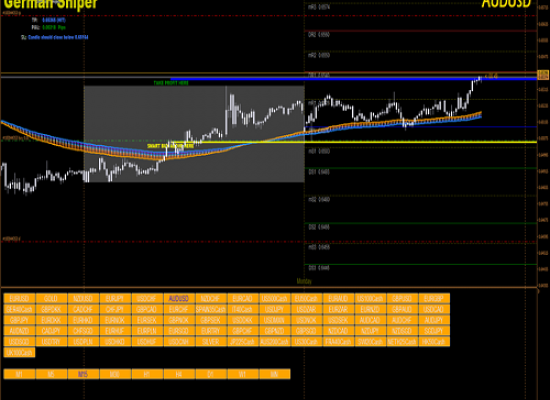
Task: Switch to NZDJPY pair
Action: point(370,331)
